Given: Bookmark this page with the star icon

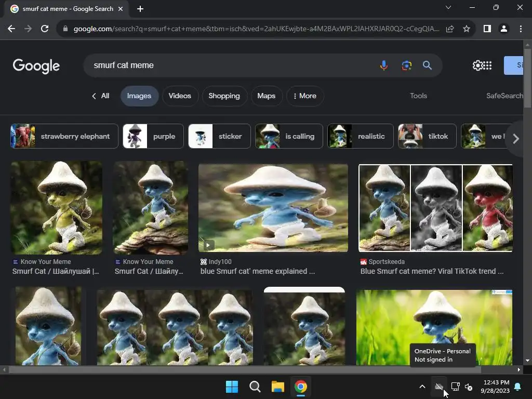Looking at the screenshot, I should (x=467, y=29).
